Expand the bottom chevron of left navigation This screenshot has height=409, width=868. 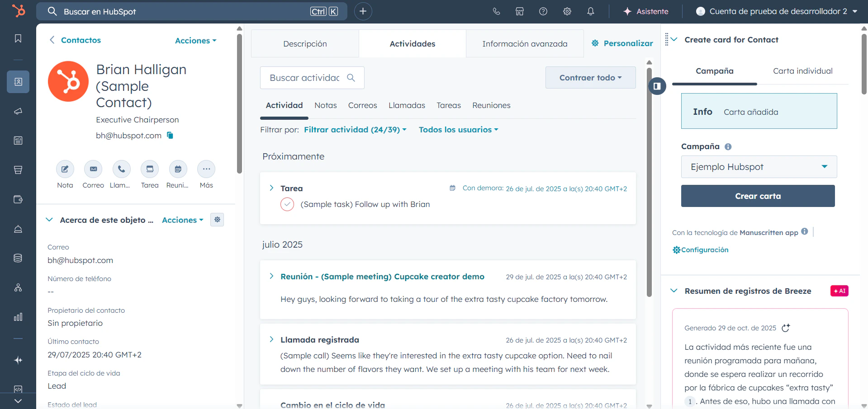18,401
